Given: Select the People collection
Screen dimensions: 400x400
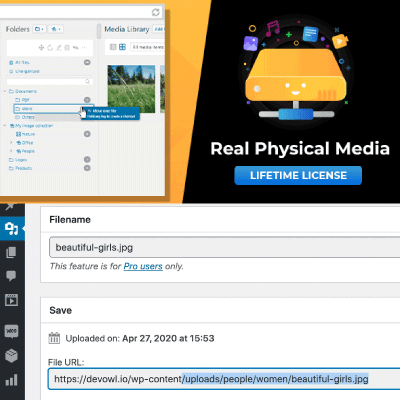Looking at the screenshot, I should point(28,151).
